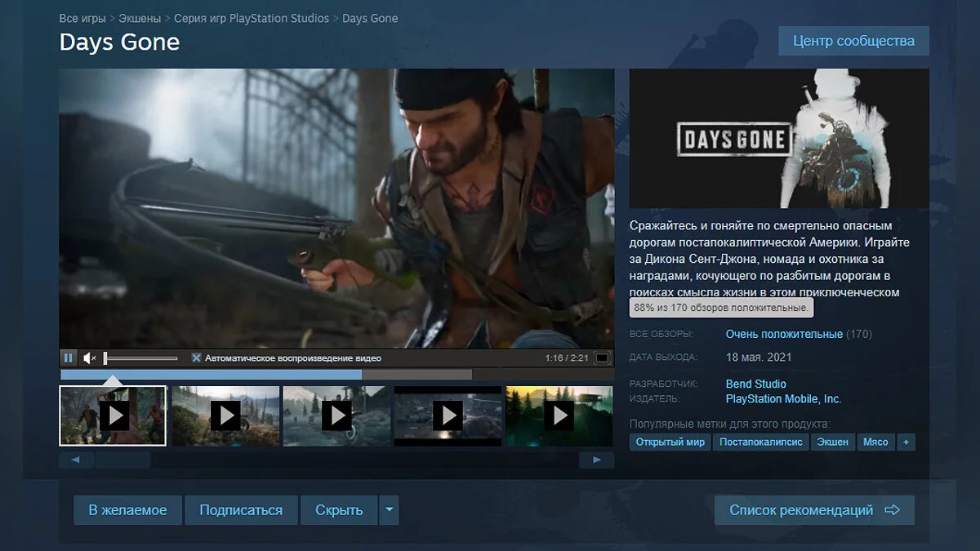The height and width of the screenshot is (551, 980).
Task: Select the Мясо tag
Action: pyautogui.click(x=875, y=442)
